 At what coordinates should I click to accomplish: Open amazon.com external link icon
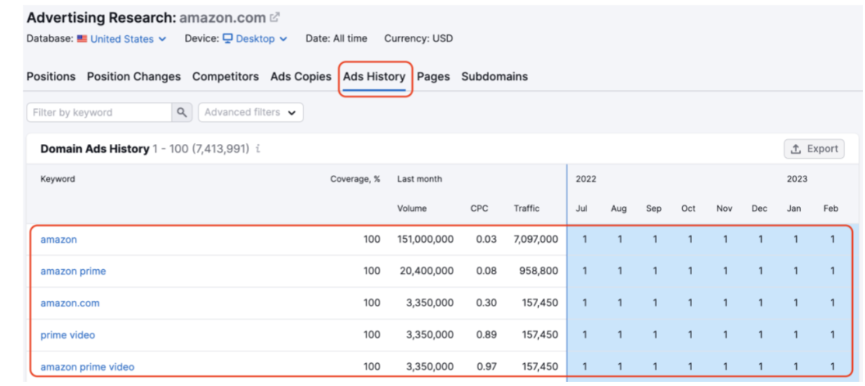coord(274,18)
